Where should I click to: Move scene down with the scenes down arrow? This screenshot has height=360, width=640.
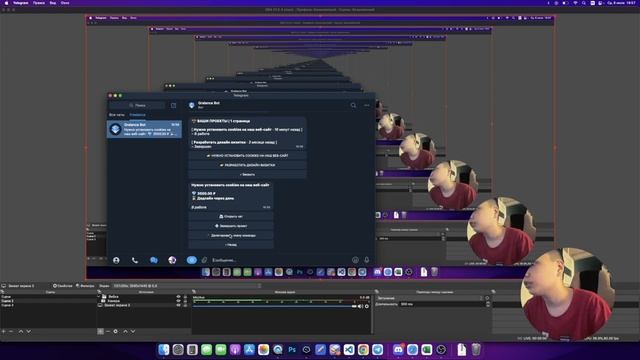[x=29, y=331]
